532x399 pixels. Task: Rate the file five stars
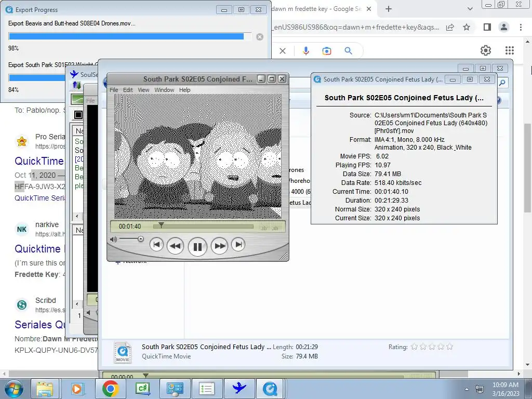(449, 347)
